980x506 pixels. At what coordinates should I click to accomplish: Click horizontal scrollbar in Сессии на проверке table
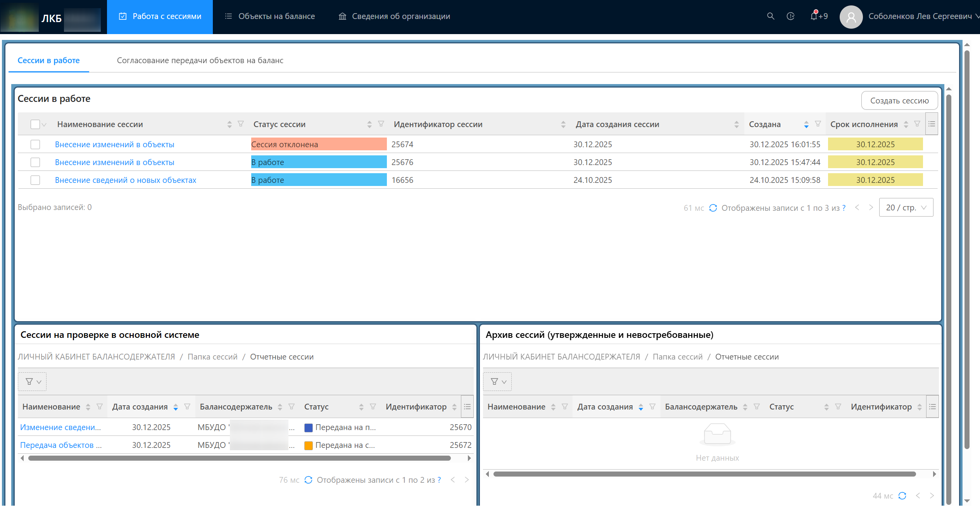(x=239, y=458)
